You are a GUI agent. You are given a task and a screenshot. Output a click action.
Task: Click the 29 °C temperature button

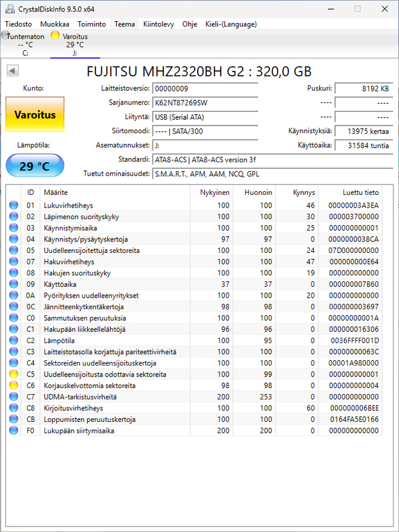[x=35, y=166]
